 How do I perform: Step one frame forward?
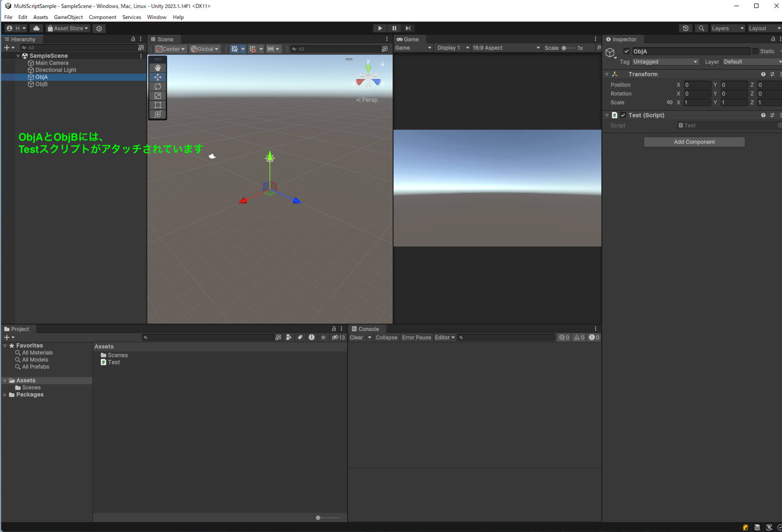(x=408, y=28)
